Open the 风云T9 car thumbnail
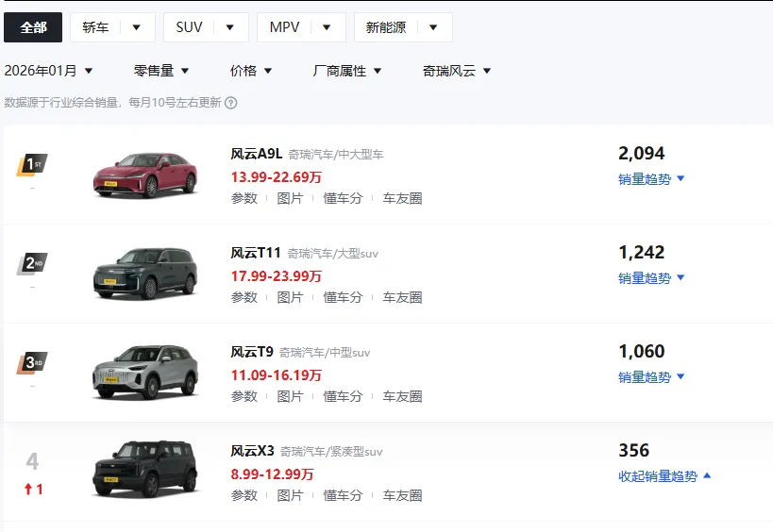Image resolution: width=773 pixels, height=532 pixels. pos(145,372)
